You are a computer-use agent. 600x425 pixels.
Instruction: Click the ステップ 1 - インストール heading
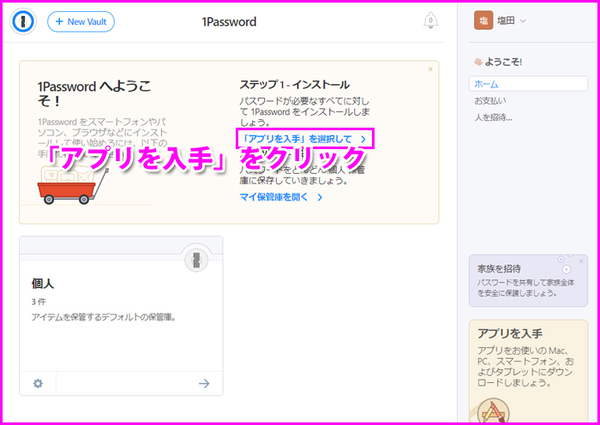295,85
